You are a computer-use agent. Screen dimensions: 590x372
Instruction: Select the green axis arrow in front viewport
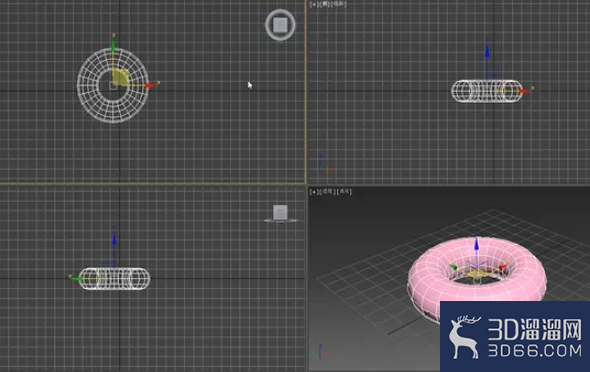click(76, 278)
